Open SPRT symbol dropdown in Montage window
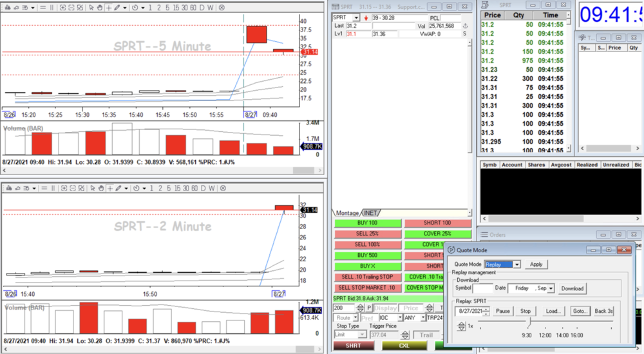 pyautogui.click(x=356, y=17)
